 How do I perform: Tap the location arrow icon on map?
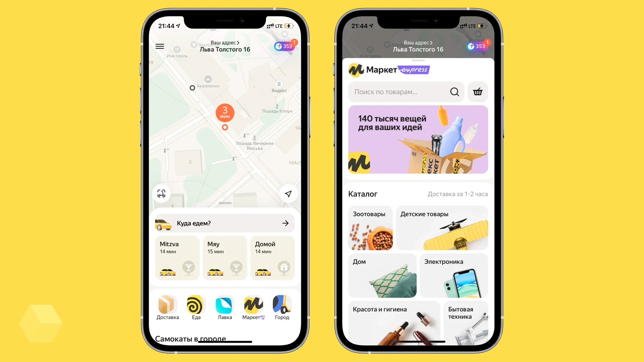[287, 194]
